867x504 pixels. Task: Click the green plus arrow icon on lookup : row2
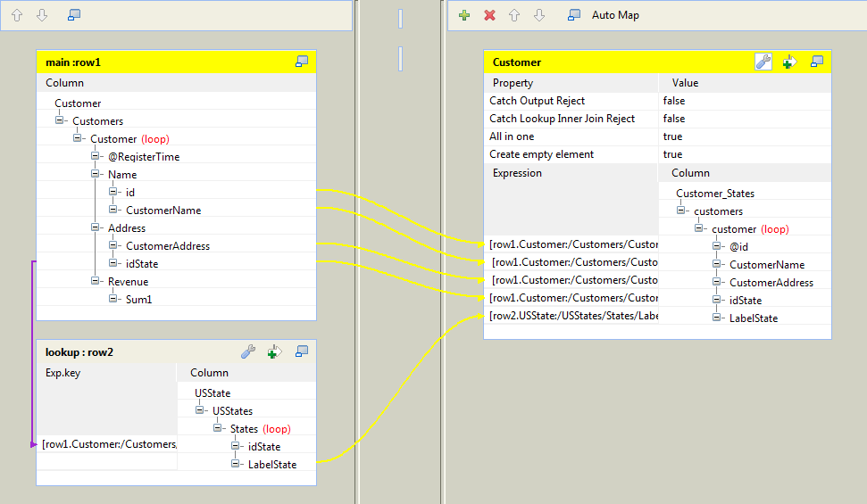[275, 351]
